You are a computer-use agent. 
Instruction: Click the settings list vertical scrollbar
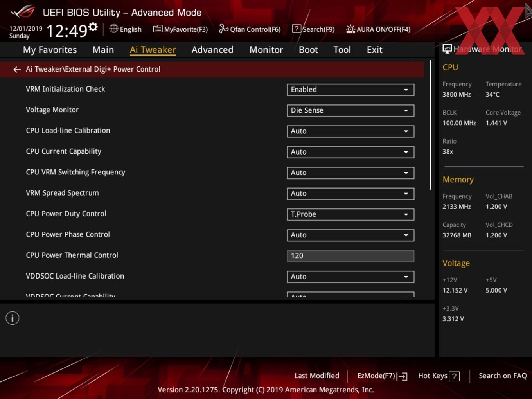pyautogui.click(x=430, y=125)
